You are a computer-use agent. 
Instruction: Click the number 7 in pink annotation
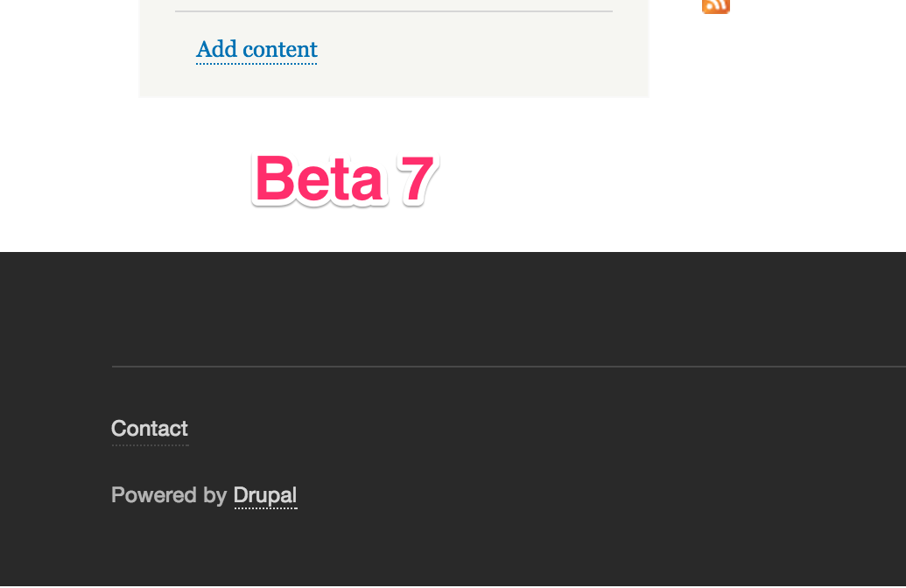[416, 179]
